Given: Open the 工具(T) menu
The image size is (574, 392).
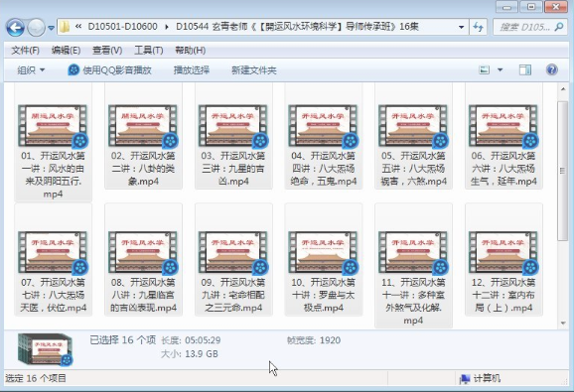Looking at the screenshot, I should click(148, 51).
